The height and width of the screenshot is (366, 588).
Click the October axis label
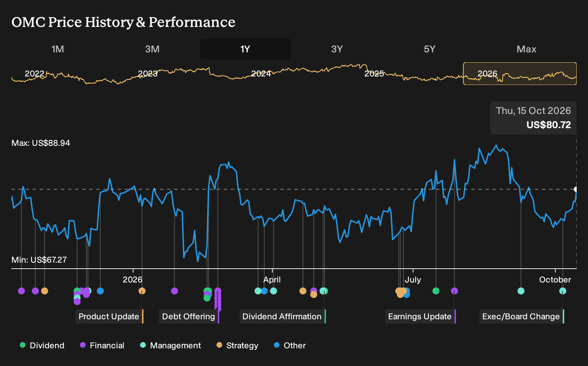(x=555, y=280)
